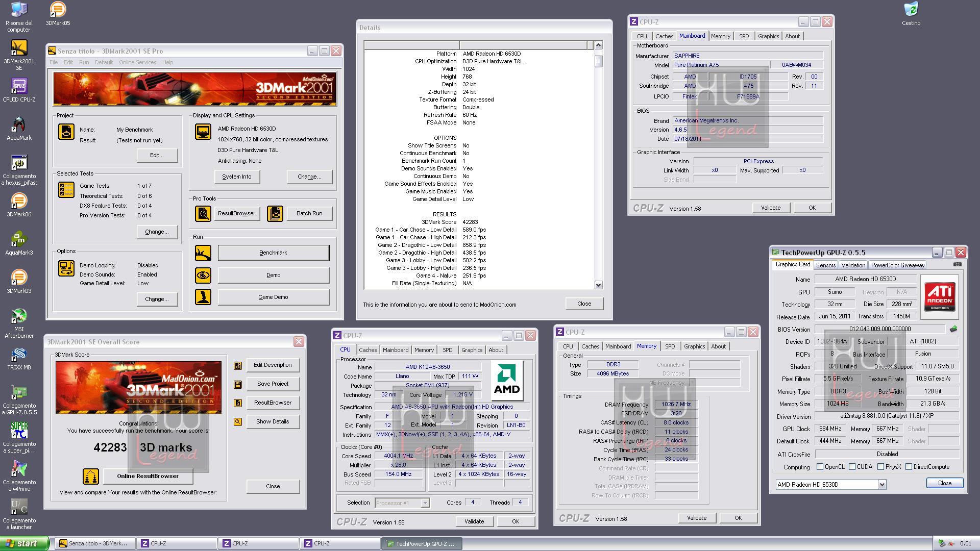
Task: Open GPU selection dropdown in GPU-Z
Action: coord(882,485)
